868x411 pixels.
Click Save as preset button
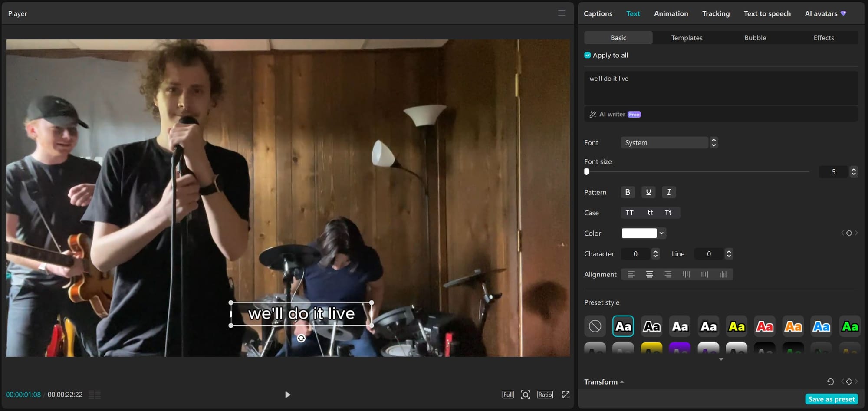click(x=831, y=399)
